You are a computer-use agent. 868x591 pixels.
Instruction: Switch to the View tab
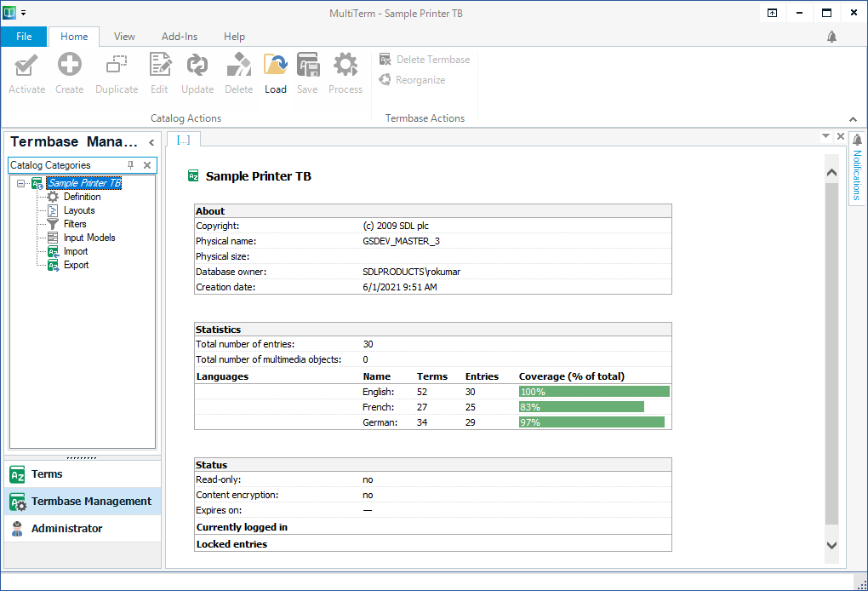[x=124, y=37]
